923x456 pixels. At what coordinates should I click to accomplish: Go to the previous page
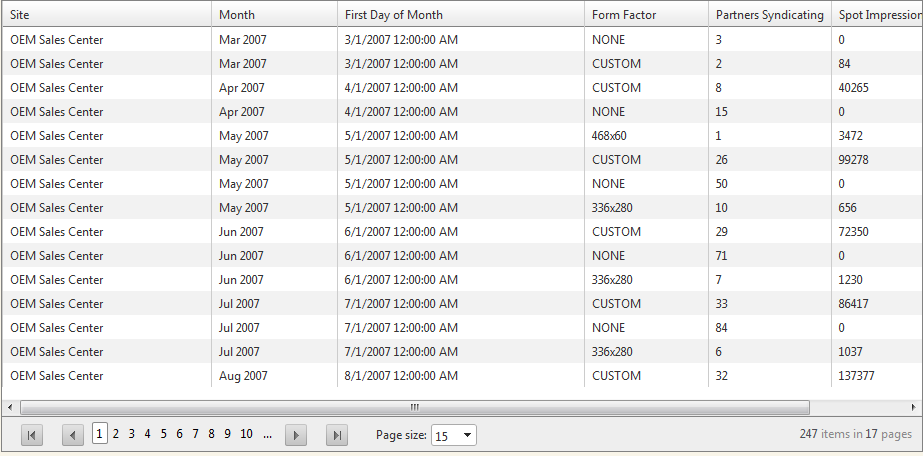[x=73, y=434]
